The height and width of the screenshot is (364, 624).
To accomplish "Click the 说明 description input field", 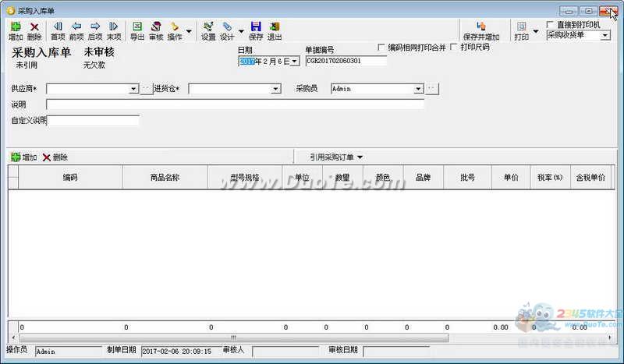I will click(x=236, y=104).
